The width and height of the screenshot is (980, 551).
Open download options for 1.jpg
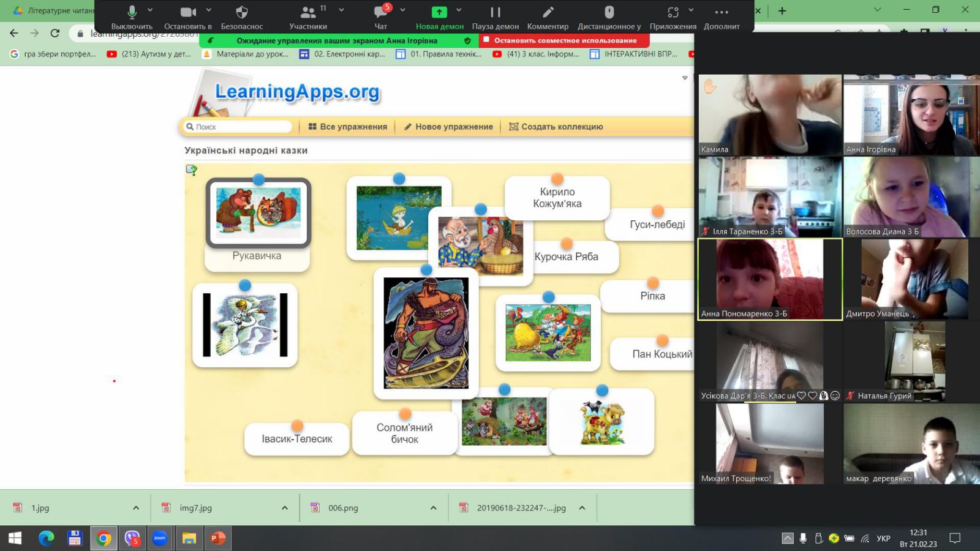click(x=136, y=508)
